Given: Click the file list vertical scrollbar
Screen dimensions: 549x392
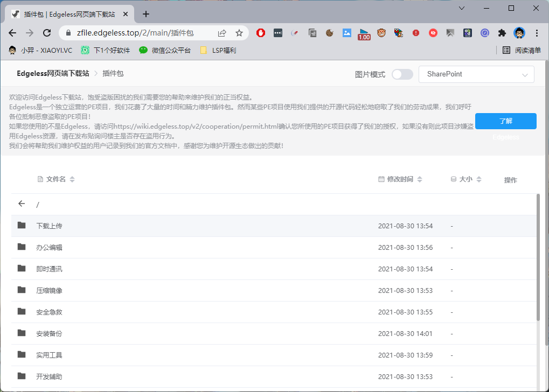Looking at the screenshot, I should 537,258.
